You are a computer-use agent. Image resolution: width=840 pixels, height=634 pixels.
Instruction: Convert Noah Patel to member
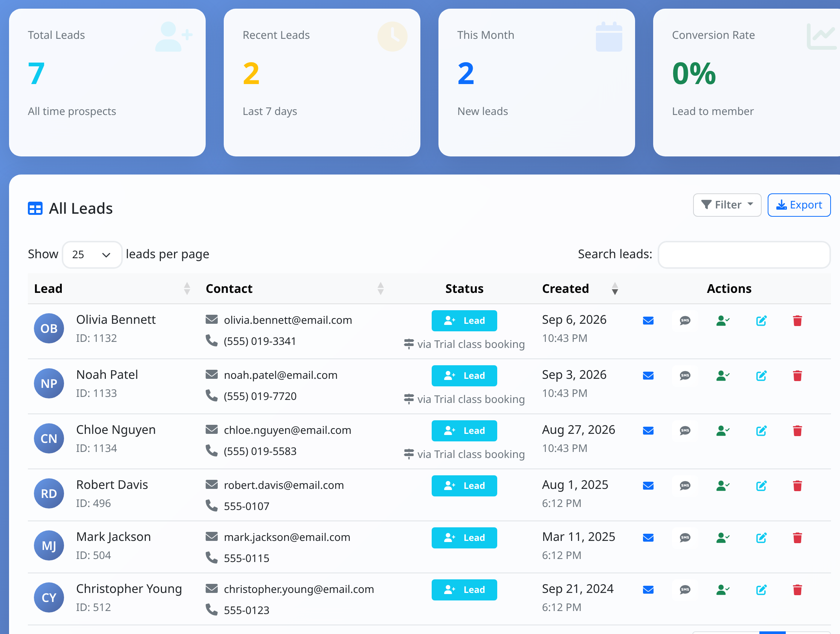[722, 376]
